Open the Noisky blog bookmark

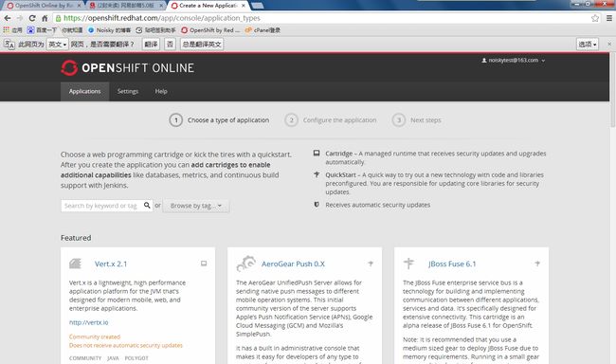coord(109,30)
